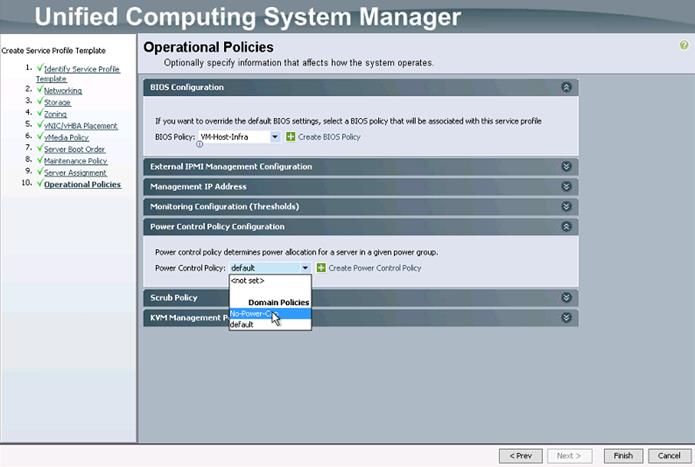The width and height of the screenshot is (695, 467).
Task: Click the small info icon under BIOS Policy
Action: pyautogui.click(x=199, y=144)
